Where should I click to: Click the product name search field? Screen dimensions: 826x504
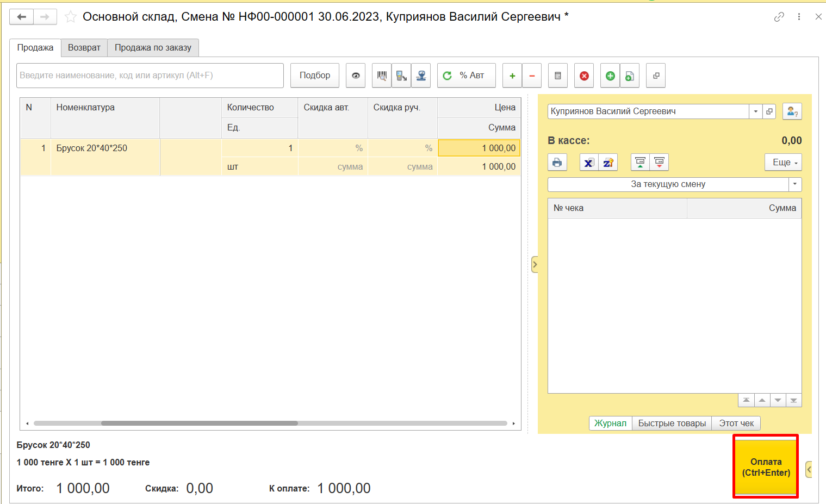point(150,76)
